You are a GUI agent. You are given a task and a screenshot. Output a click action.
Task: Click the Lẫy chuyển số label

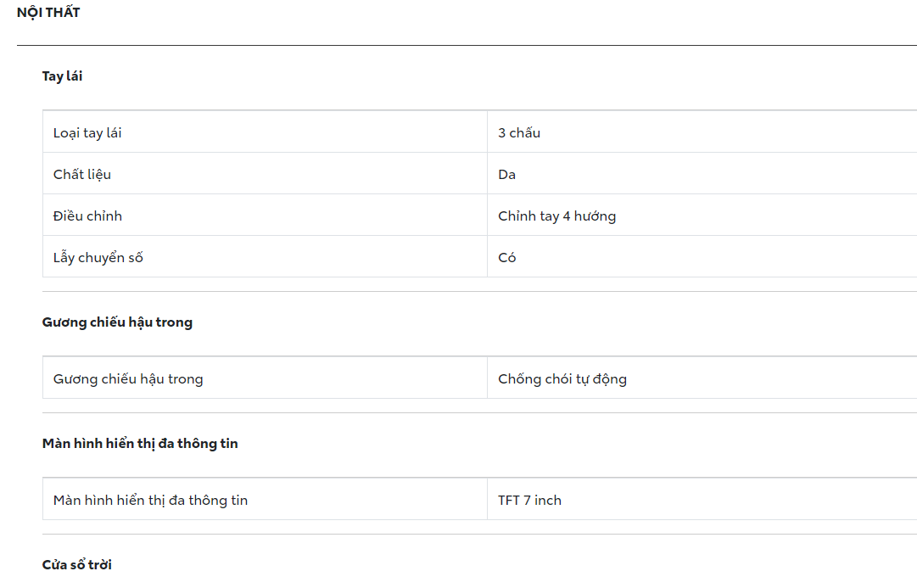(98, 258)
